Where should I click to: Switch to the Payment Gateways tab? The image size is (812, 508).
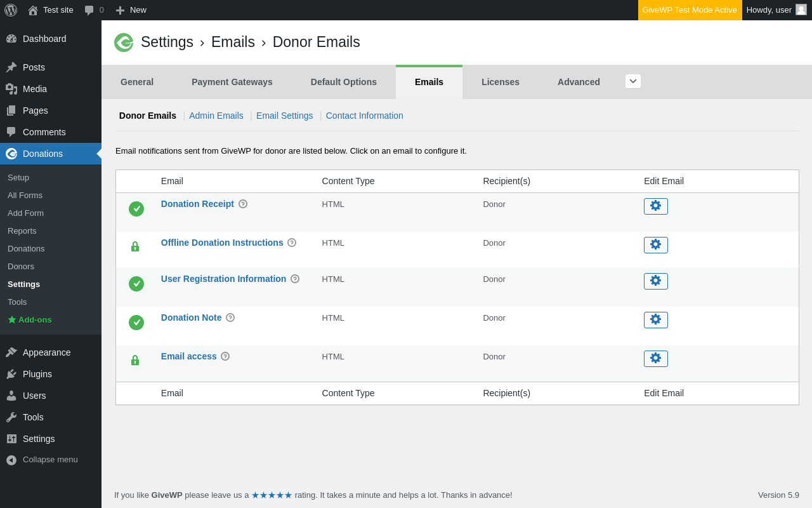232,82
